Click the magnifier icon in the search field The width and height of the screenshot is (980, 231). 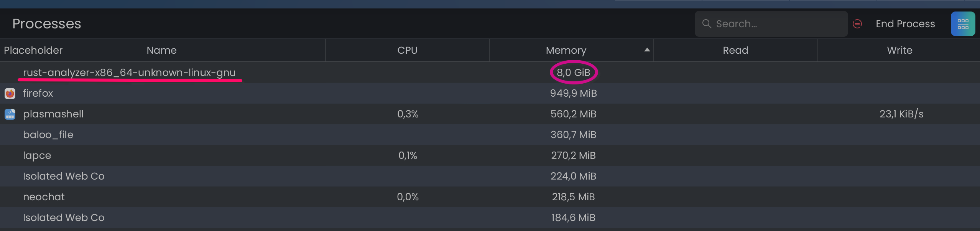tap(708, 23)
